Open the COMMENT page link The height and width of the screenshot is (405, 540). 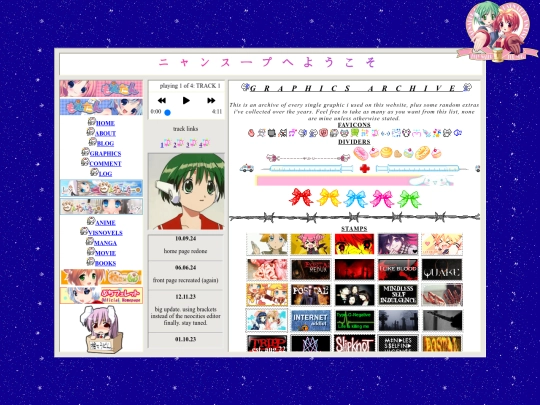pos(105,164)
